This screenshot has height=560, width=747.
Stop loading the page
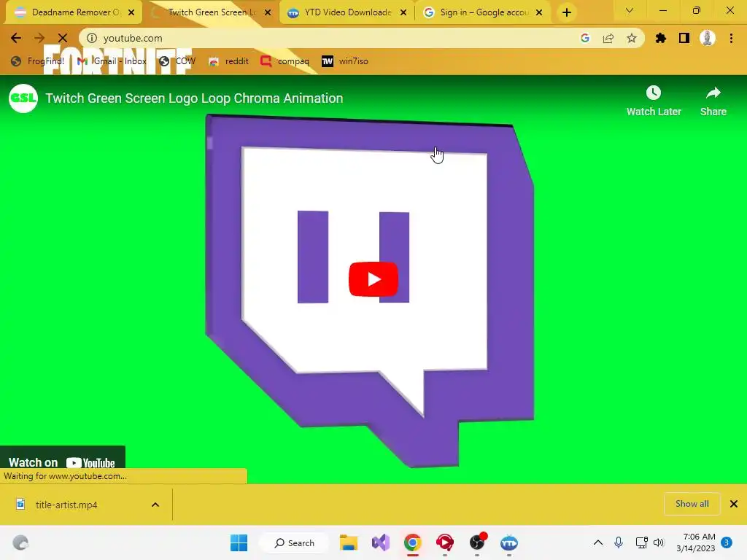[x=63, y=38]
